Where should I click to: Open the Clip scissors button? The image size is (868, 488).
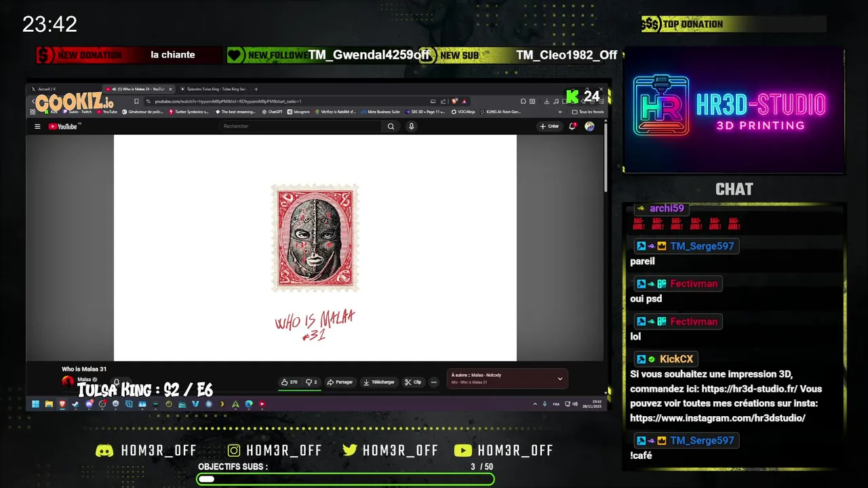point(414,382)
